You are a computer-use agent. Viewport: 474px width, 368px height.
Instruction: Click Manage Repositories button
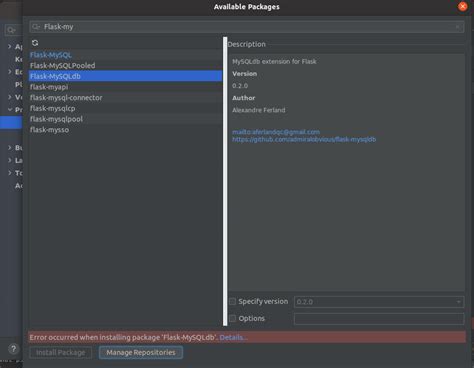141,352
